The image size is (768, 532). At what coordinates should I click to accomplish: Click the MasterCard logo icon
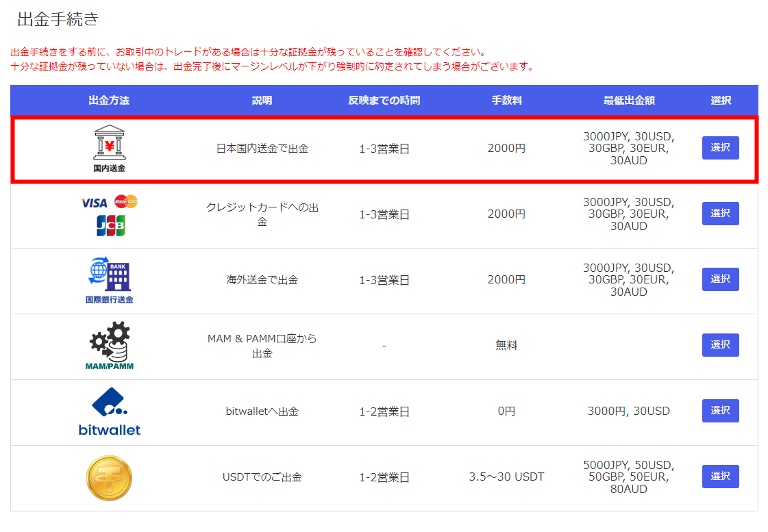(126, 201)
